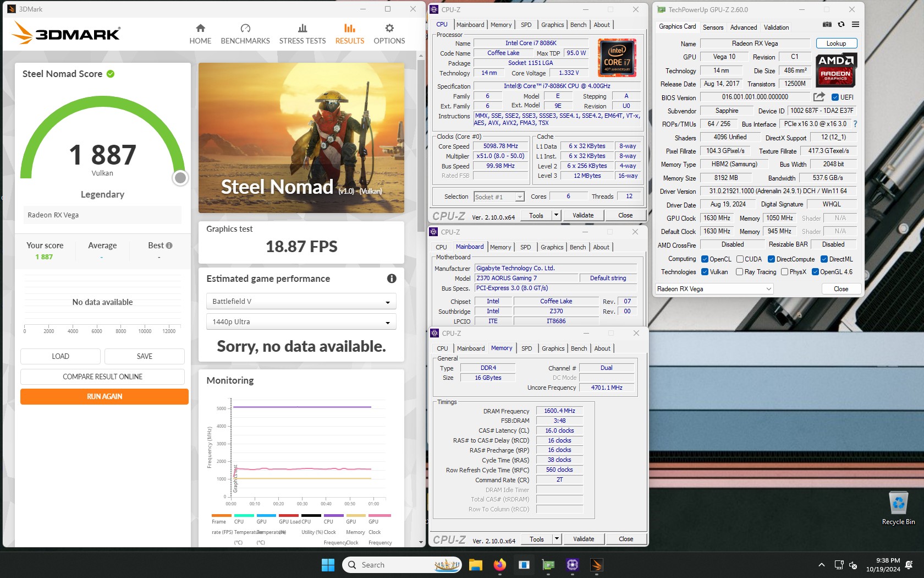Toggle the DirectCompute checkbox
This screenshot has width=924, height=578.
[771, 259]
